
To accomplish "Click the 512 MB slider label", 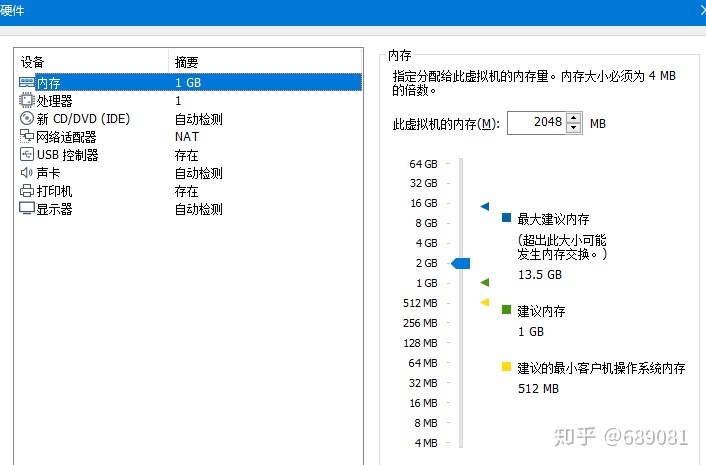I will point(420,303).
